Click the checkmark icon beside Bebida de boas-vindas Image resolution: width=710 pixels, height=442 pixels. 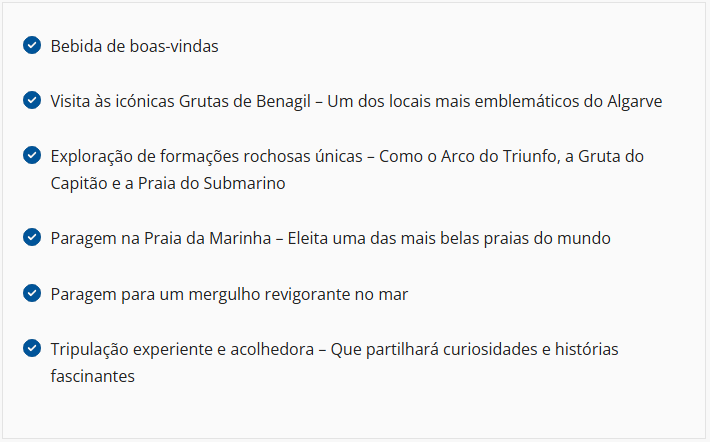click(x=32, y=45)
